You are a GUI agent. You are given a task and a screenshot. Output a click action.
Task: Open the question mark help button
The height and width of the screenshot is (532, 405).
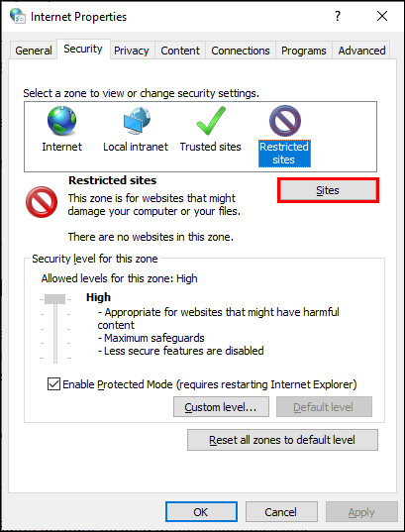point(337,16)
